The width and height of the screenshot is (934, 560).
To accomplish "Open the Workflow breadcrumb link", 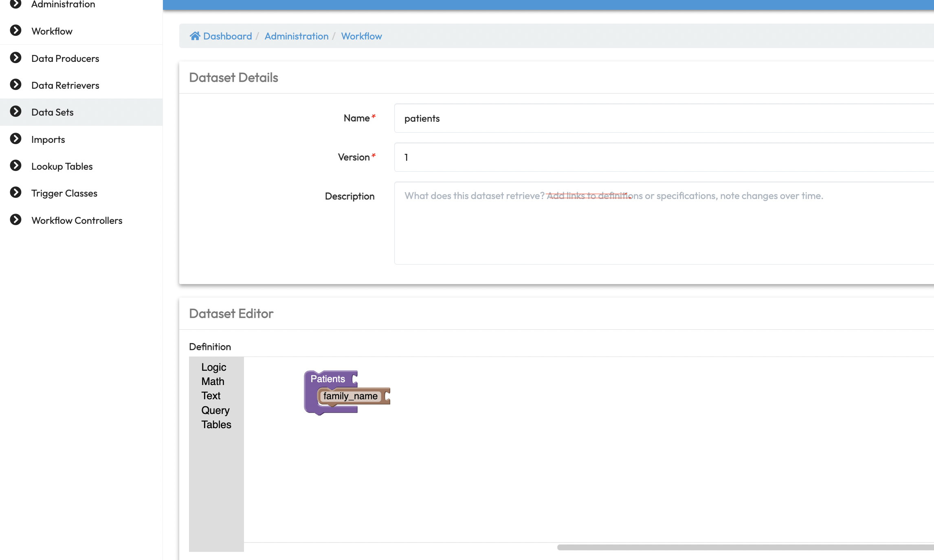I will pos(361,36).
